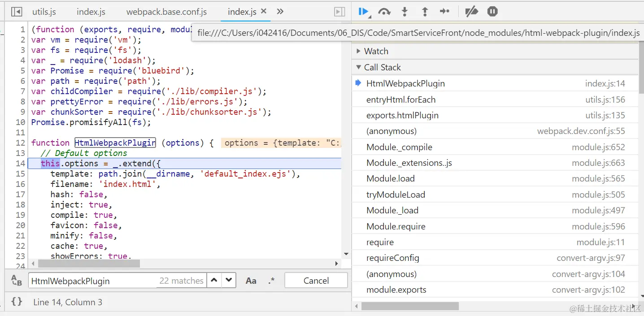This screenshot has height=316, width=644.
Task: Deactivate breakpoints icon
Action: (471, 12)
